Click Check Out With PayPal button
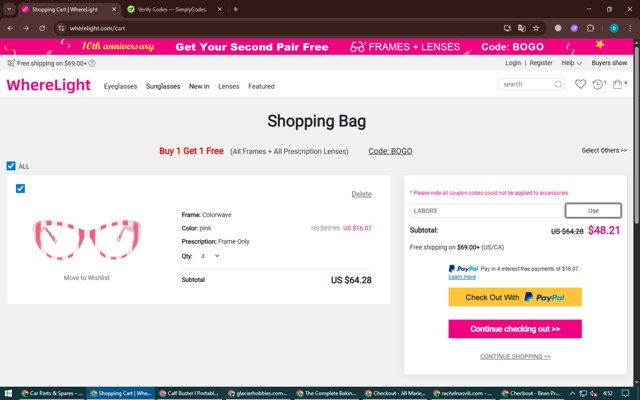Image resolution: width=640 pixels, height=400 pixels. [515, 297]
